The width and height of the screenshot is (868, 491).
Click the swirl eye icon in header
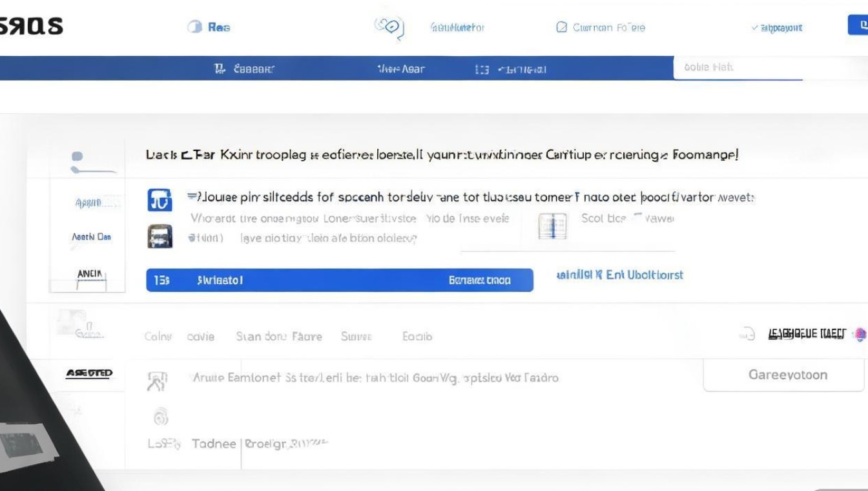pos(389,27)
